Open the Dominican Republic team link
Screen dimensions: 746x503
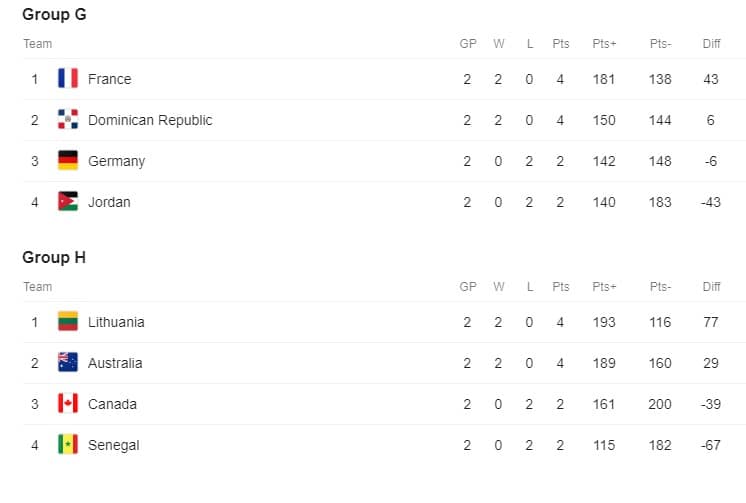(150, 120)
